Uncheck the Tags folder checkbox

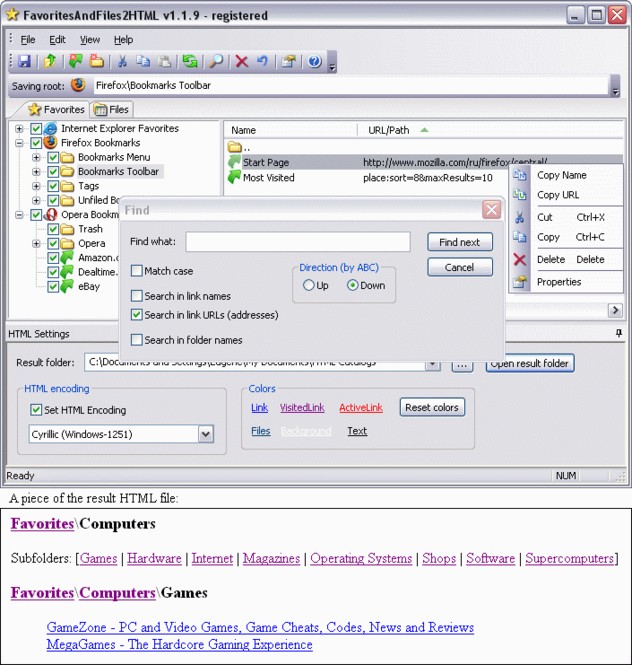coord(53,186)
